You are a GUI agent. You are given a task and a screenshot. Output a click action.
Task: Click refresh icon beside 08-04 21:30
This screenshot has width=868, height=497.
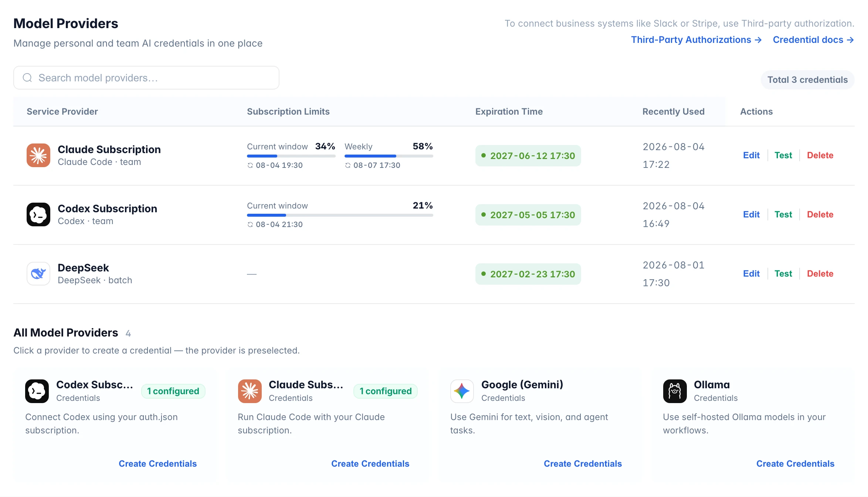tap(250, 224)
